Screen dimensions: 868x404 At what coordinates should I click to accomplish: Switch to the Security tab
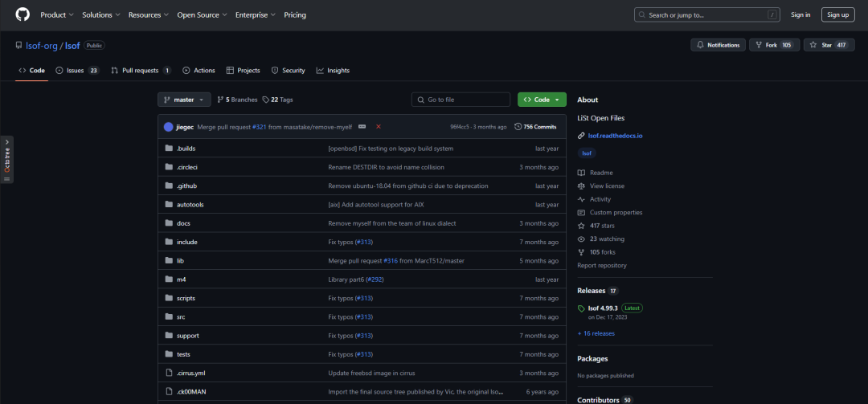point(288,71)
